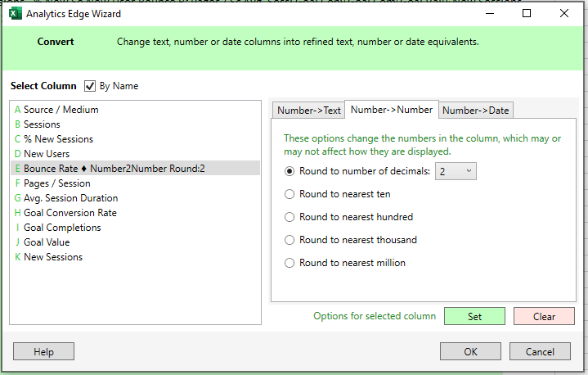Maximize the Analytics Edge Wizard window

point(526,13)
